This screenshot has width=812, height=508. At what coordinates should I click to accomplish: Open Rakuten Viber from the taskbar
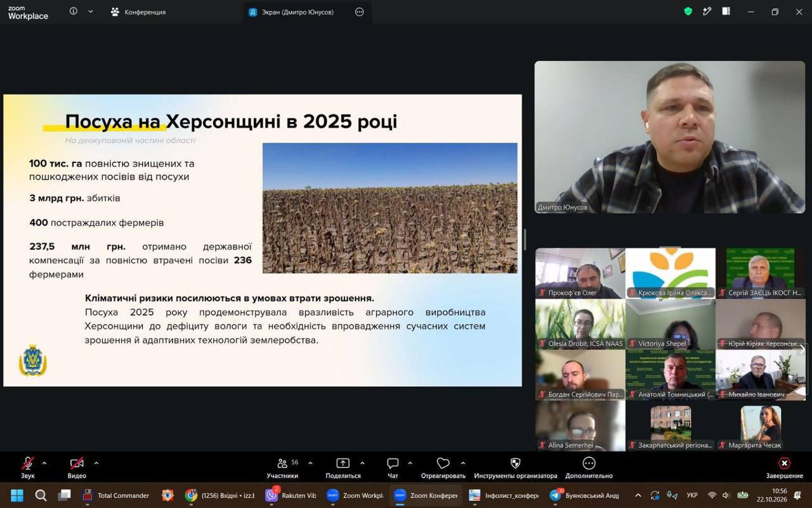(291, 495)
